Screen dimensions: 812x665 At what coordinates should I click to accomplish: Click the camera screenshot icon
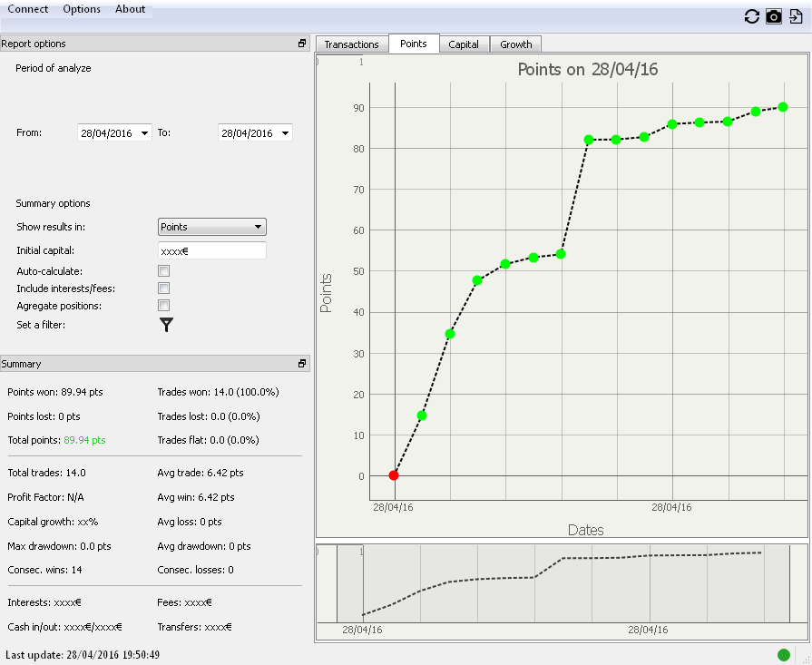[x=774, y=16]
